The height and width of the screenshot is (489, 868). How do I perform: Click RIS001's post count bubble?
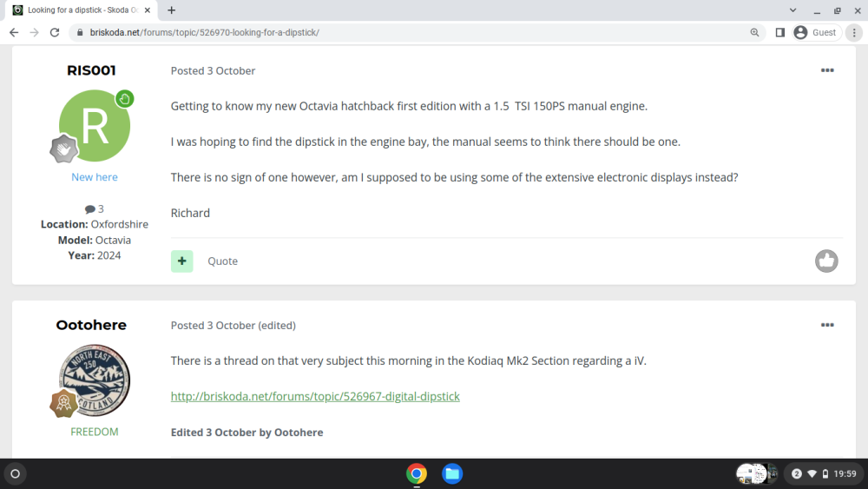94,208
